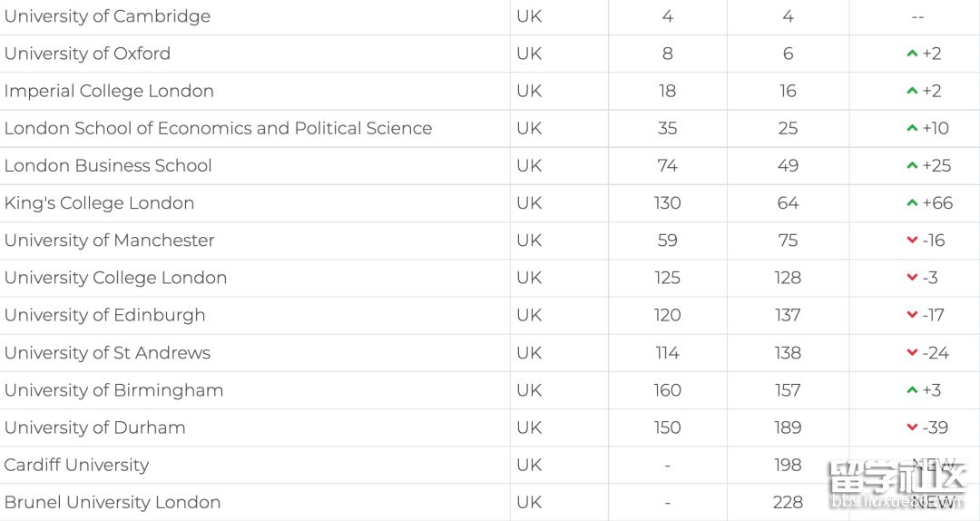Click the green up arrow beside +2 for Oxford

tap(912, 54)
